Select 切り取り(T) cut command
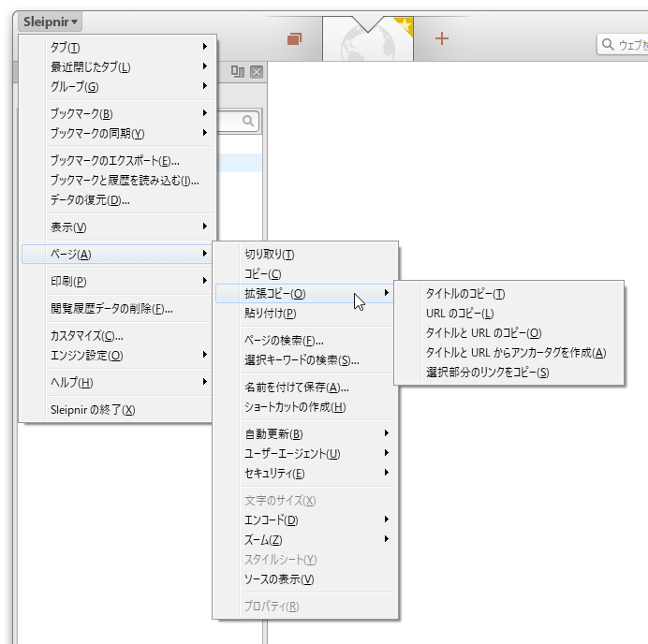Viewport: 648px width, 644px height. click(305, 254)
